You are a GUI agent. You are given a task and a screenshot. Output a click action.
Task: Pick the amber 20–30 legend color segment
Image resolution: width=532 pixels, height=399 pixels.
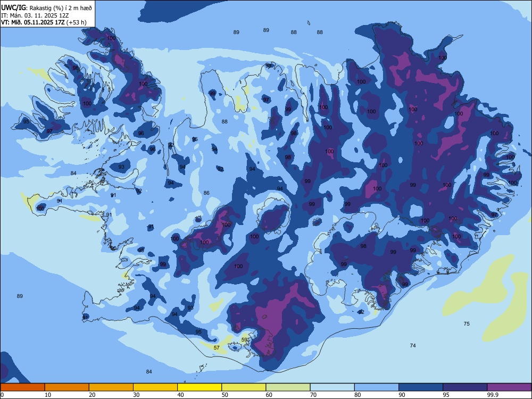pos(111,387)
